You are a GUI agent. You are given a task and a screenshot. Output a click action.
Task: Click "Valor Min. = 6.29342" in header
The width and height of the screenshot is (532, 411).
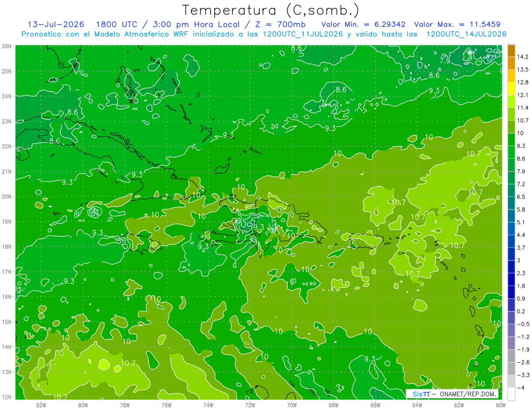click(364, 24)
